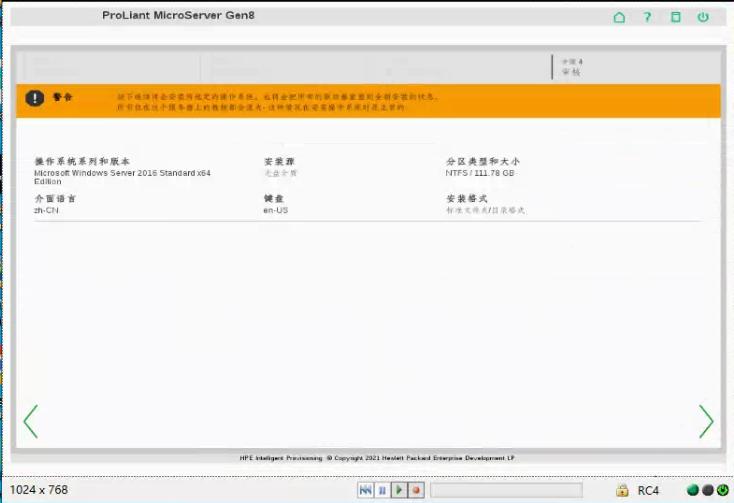The width and height of the screenshot is (734, 503).
Task: Click the HPE Intelligent Provisioning copyright text
Action: click(x=377, y=458)
